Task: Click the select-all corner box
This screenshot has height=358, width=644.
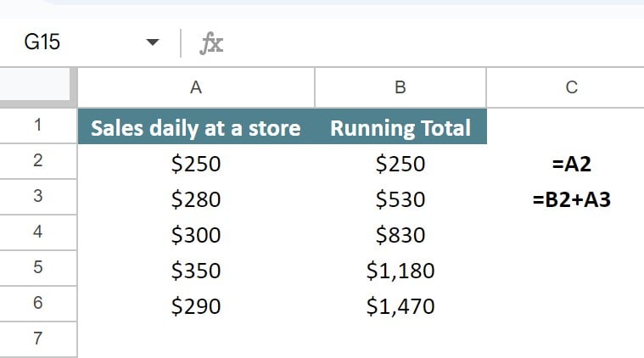Action: [x=37, y=87]
